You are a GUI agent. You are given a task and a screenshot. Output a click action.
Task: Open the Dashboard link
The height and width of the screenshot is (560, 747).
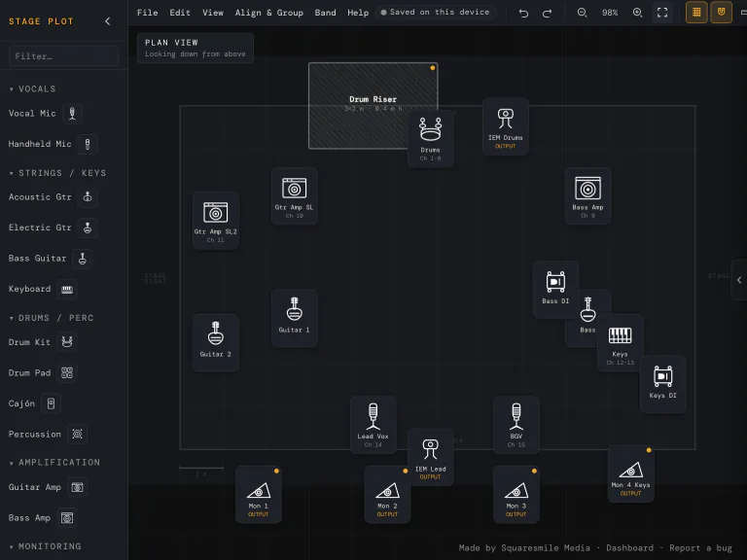[x=630, y=548]
